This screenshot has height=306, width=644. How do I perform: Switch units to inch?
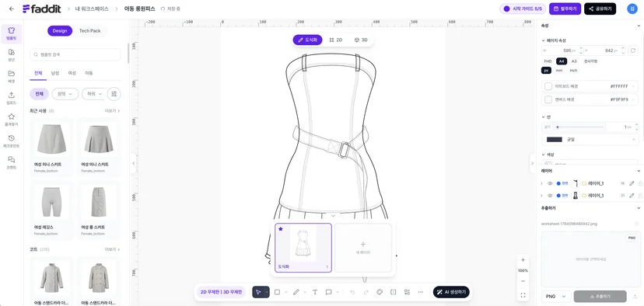[x=573, y=70]
